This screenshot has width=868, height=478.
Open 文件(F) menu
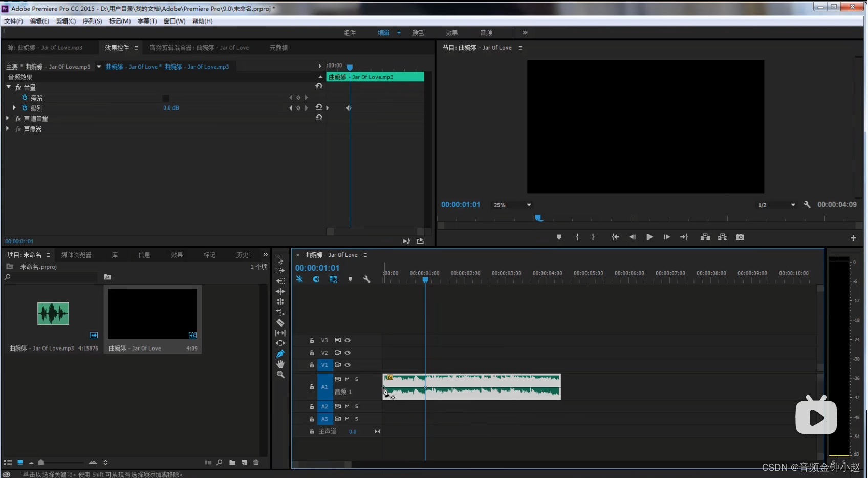click(14, 21)
